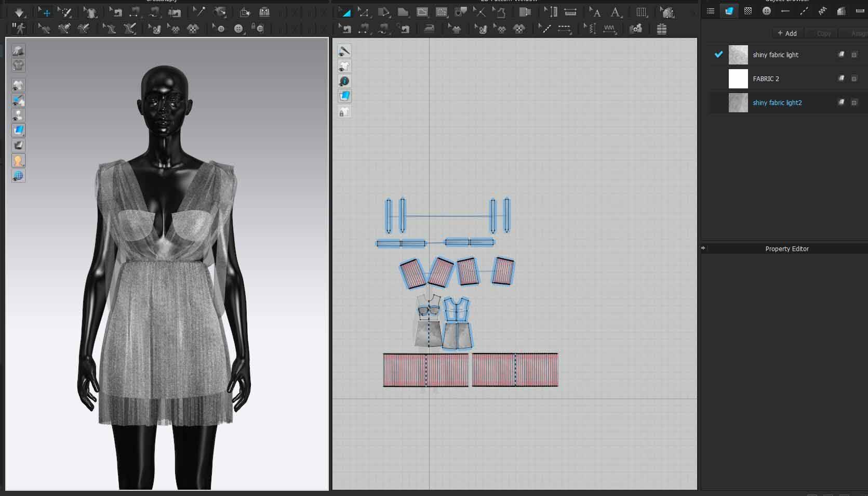This screenshot has height=496, width=868.
Task: Switch to the Topstitch tab in Object Browser
Action: point(804,11)
